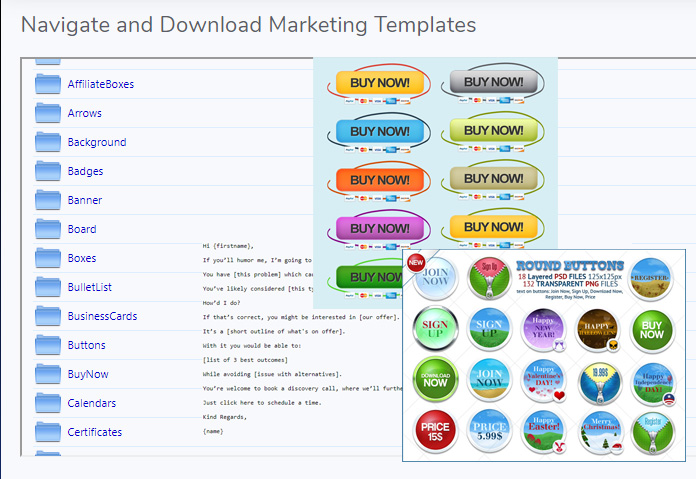Click the Banner folder icon
696x479 pixels.
(x=48, y=200)
